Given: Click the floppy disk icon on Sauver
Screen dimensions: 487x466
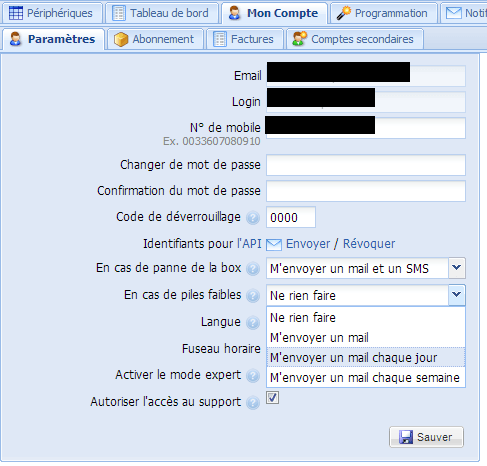Looking at the screenshot, I should tap(406, 437).
